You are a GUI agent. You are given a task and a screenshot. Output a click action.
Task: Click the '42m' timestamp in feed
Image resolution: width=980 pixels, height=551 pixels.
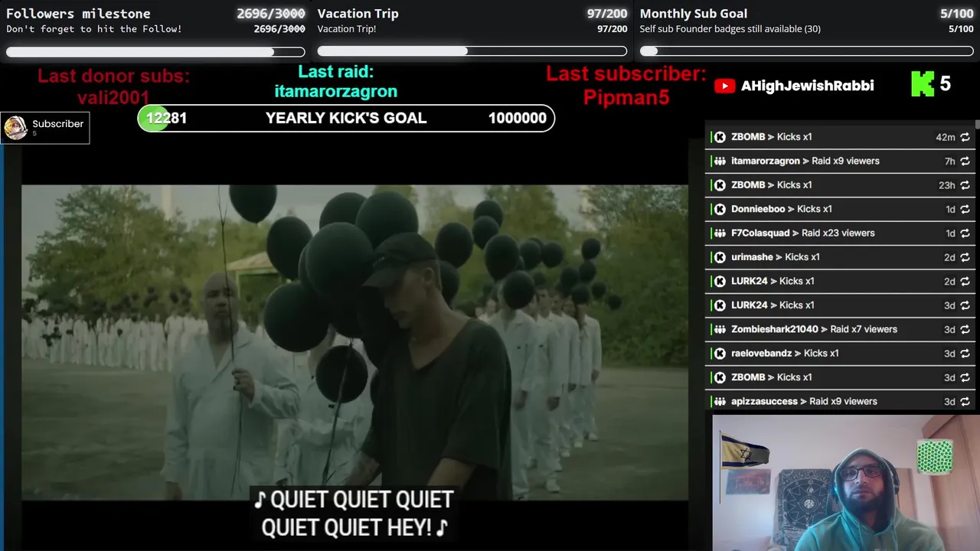tap(946, 137)
